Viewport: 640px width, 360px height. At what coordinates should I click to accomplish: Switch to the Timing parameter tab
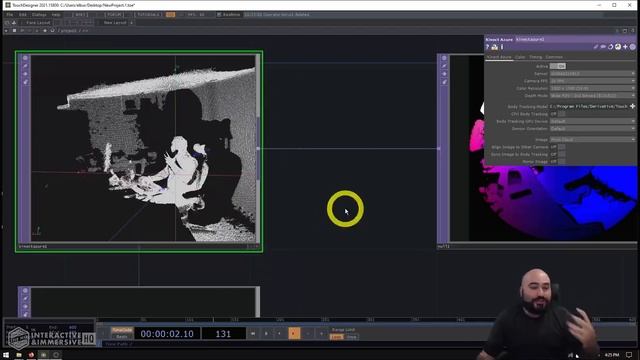point(536,57)
